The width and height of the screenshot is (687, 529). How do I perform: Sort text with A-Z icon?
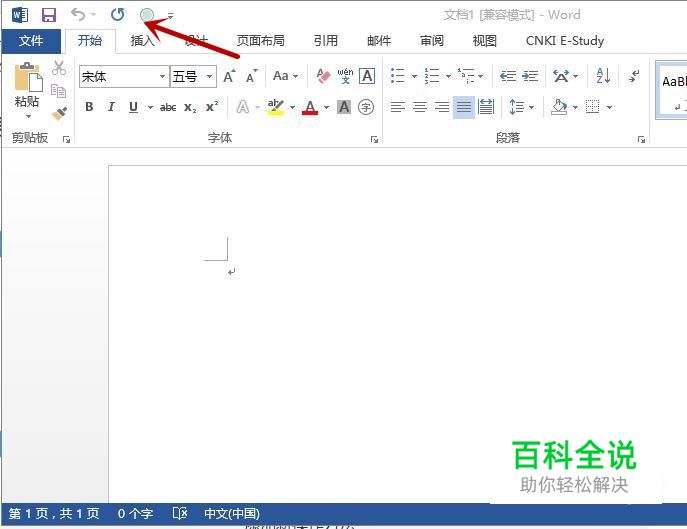pyautogui.click(x=603, y=76)
